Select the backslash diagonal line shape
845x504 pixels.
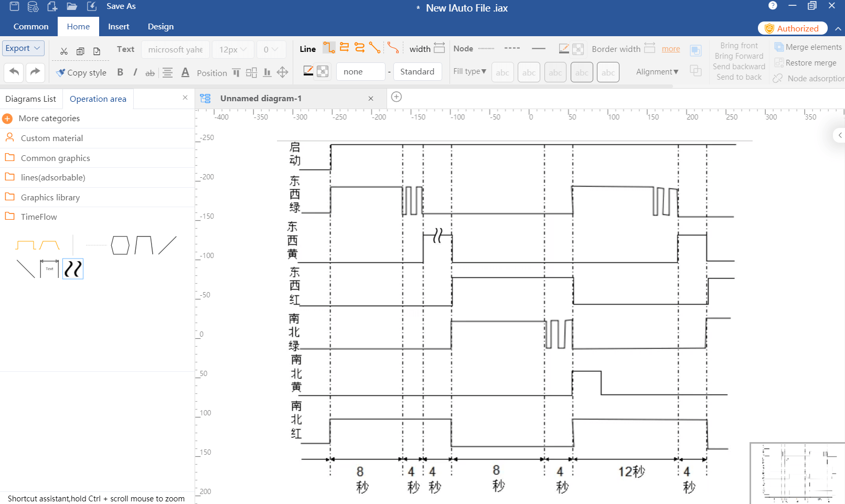26,269
